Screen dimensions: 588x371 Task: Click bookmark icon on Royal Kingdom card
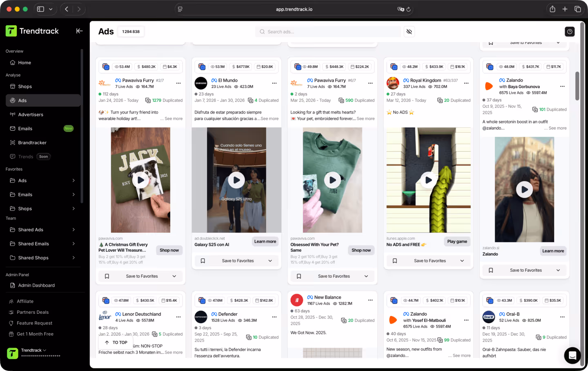pyautogui.click(x=395, y=261)
